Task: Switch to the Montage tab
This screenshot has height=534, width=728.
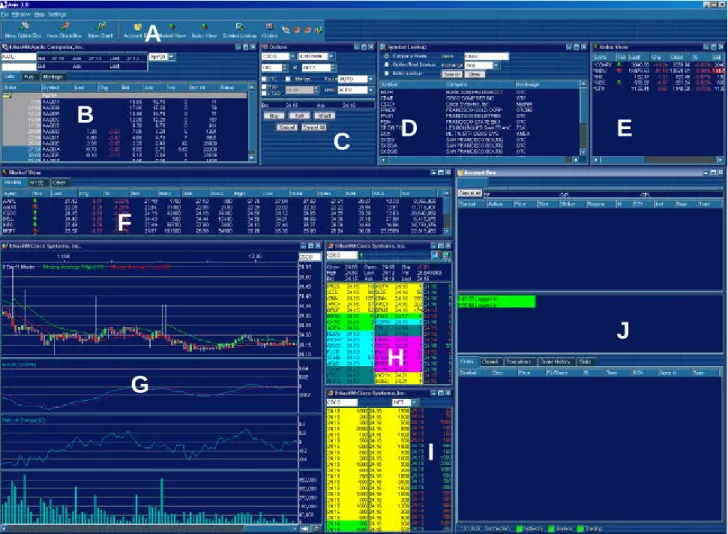Action: 53,77
